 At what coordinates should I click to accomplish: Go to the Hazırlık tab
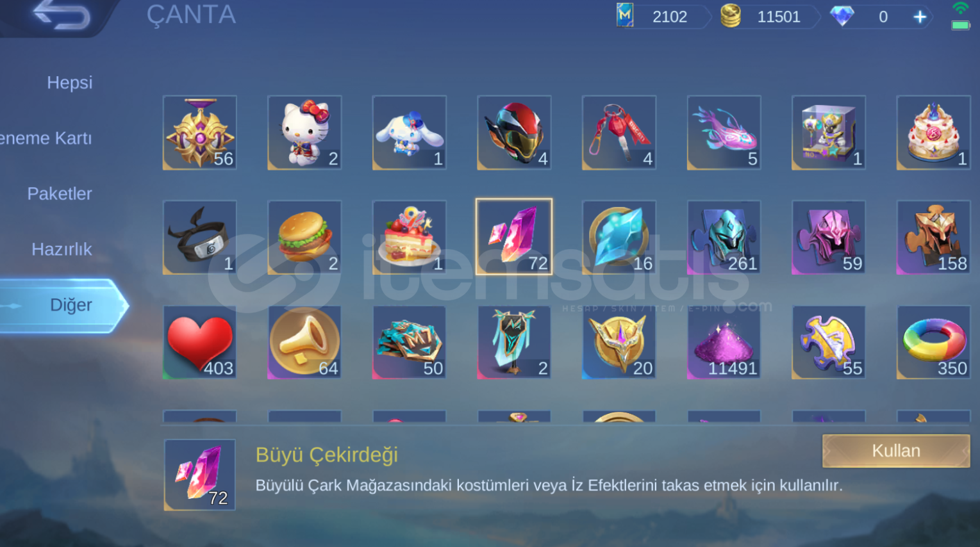(x=62, y=249)
